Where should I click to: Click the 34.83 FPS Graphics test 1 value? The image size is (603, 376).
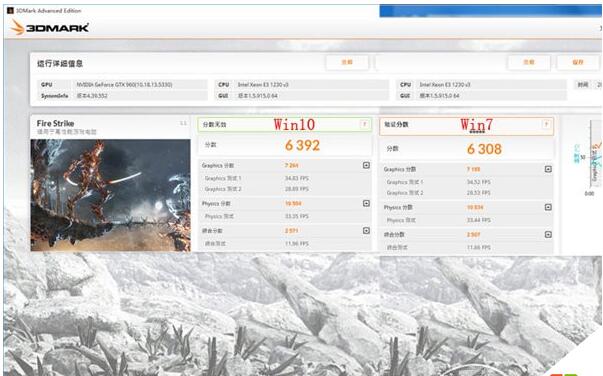click(297, 178)
